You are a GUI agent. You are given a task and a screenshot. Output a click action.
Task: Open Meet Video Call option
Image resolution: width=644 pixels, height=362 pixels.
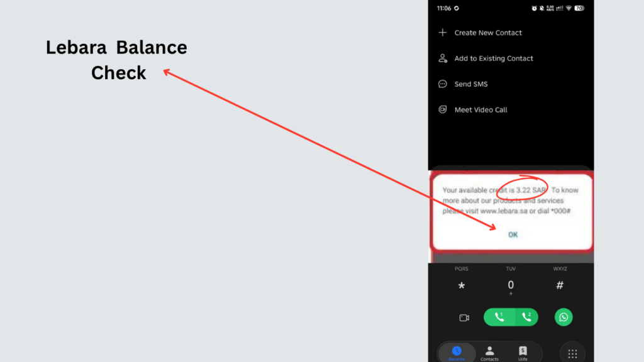click(x=481, y=110)
